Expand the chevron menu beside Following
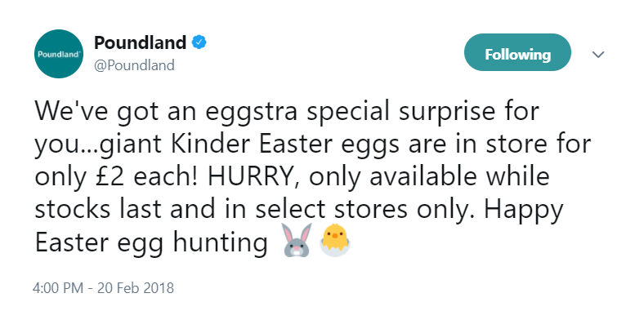Screen dimensions: 644x311 tap(598, 54)
